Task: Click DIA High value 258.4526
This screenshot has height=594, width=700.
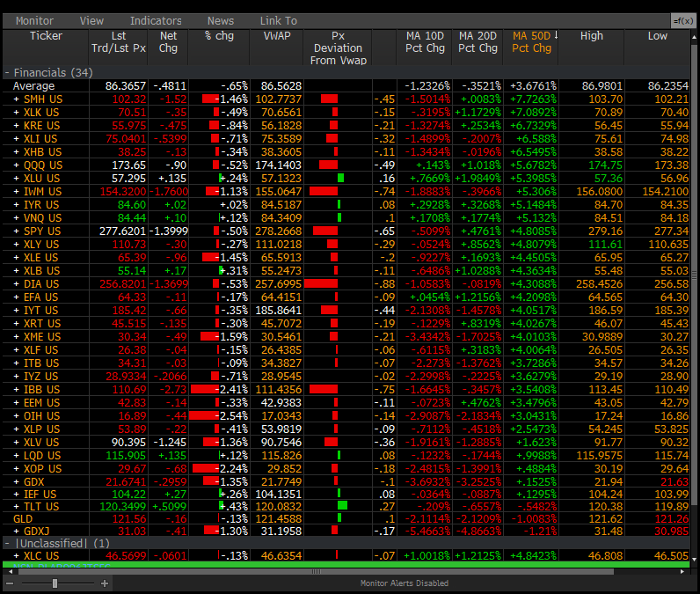Action: pos(599,284)
